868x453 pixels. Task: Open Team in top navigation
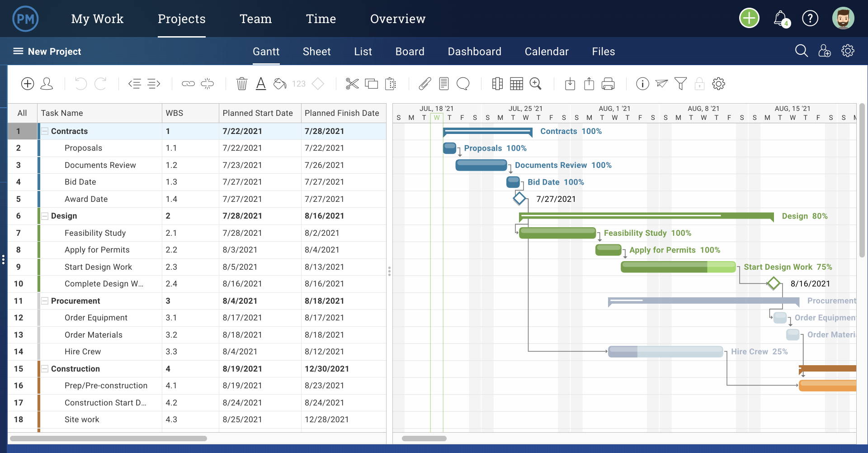255,19
